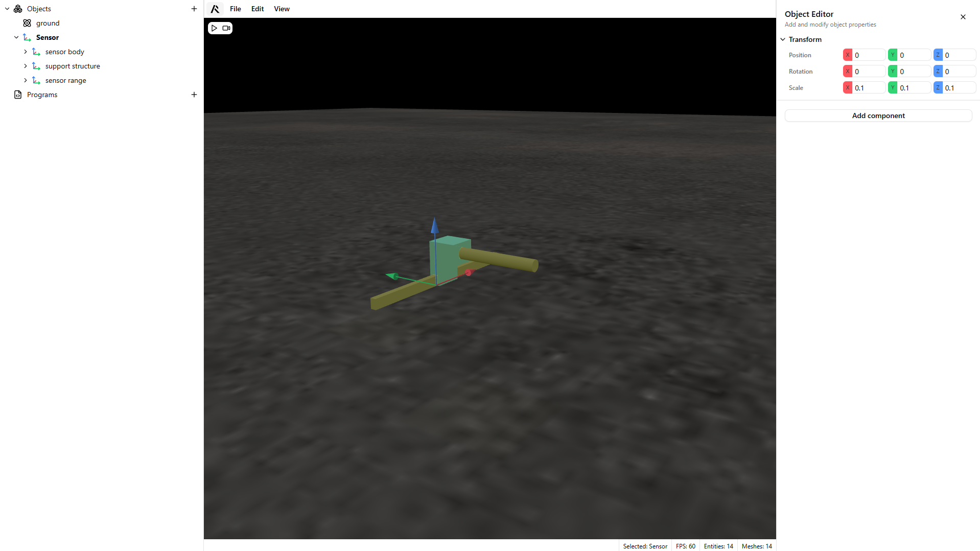
Task: Click the ground object icon
Action: tap(27, 23)
